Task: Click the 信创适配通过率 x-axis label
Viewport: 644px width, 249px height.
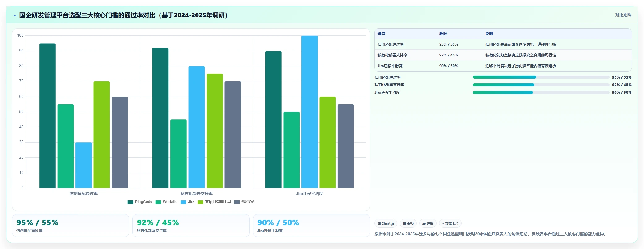Action: pos(83,193)
